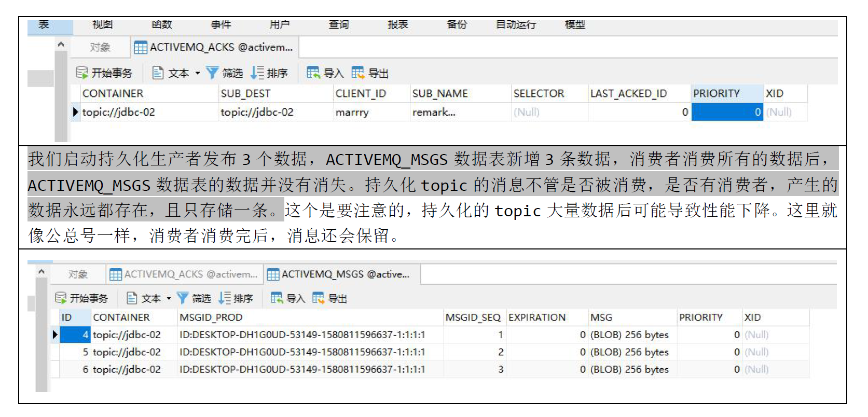Select MSGID_PROD cell in row ID 4
The width and height of the screenshot is (868, 417).
click(x=310, y=335)
